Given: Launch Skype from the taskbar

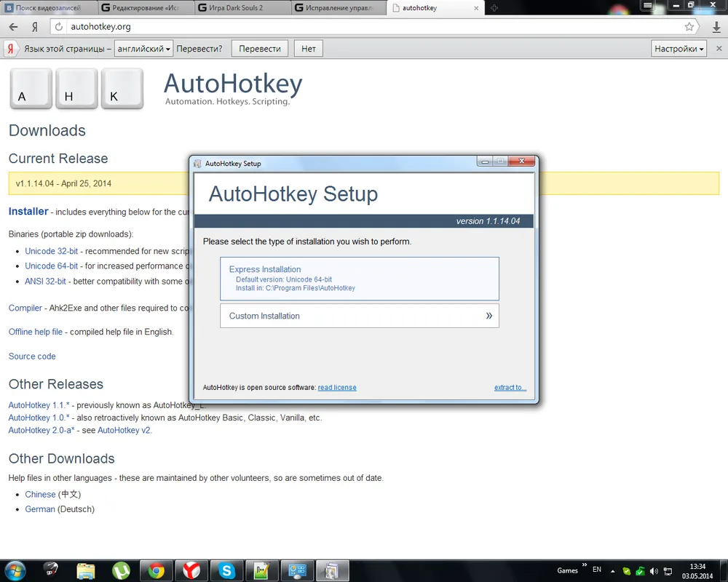Looking at the screenshot, I should click(x=227, y=570).
